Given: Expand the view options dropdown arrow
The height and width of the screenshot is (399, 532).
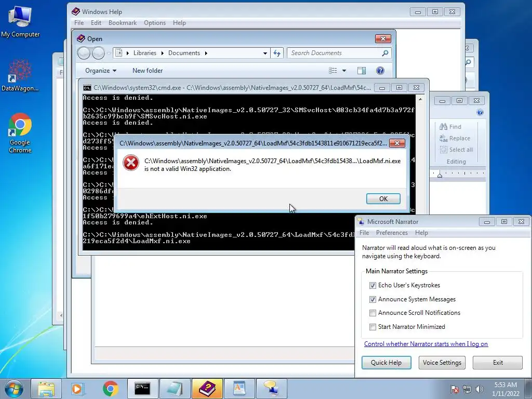Looking at the screenshot, I should [x=344, y=71].
